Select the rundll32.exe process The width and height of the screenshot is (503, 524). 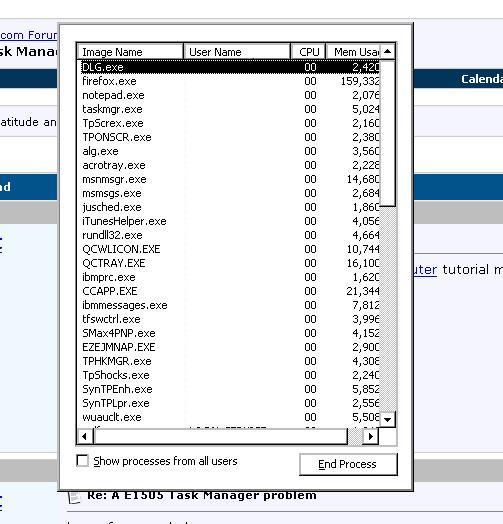tap(230, 235)
